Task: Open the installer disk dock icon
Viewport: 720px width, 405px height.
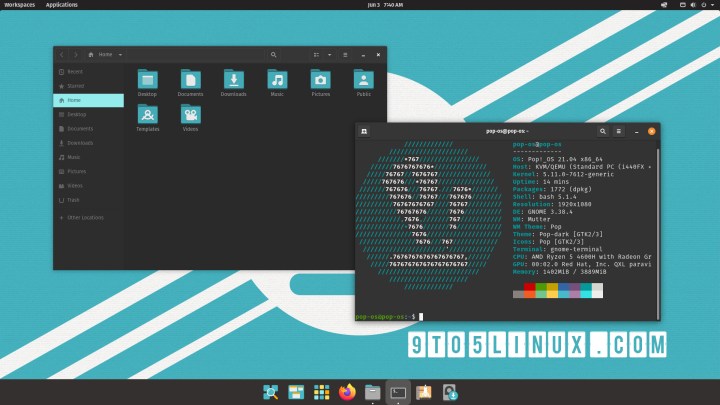Action: (450, 392)
